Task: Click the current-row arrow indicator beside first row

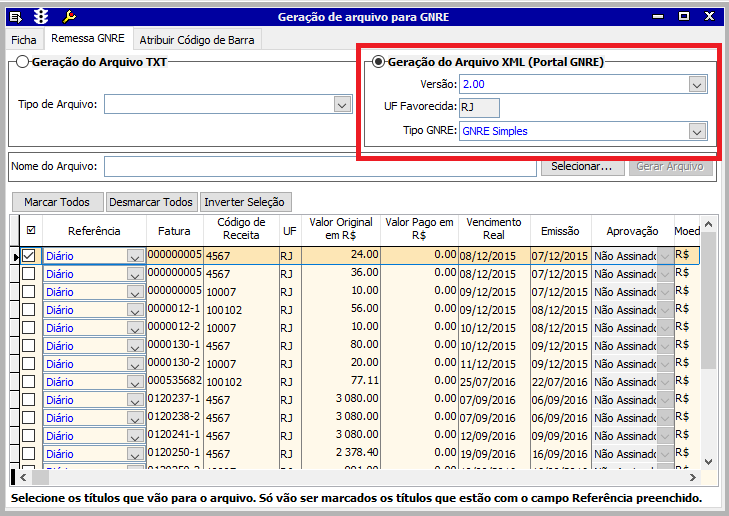Action: click(x=15, y=257)
